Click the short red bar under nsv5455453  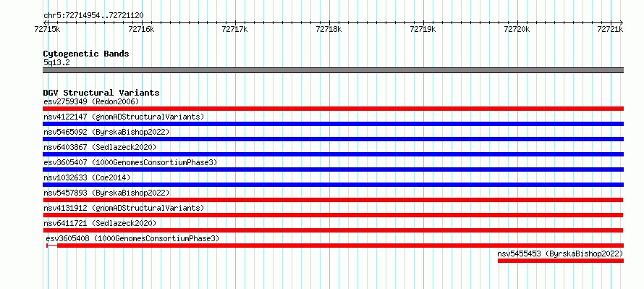pos(561,261)
